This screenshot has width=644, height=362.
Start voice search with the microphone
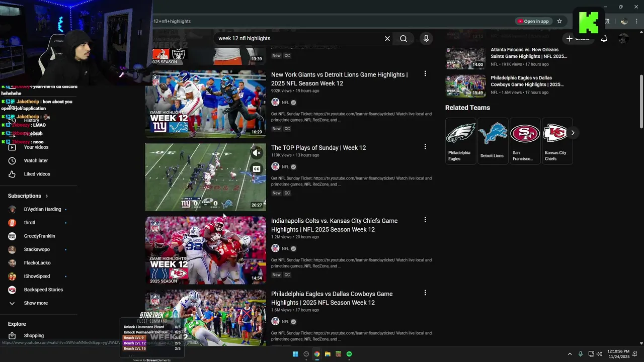[x=426, y=38]
